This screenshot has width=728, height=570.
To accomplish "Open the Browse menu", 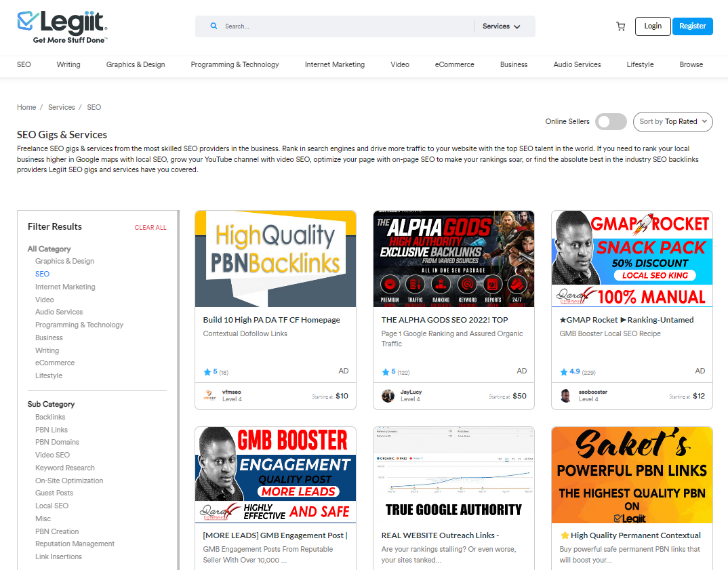I will (691, 64).
